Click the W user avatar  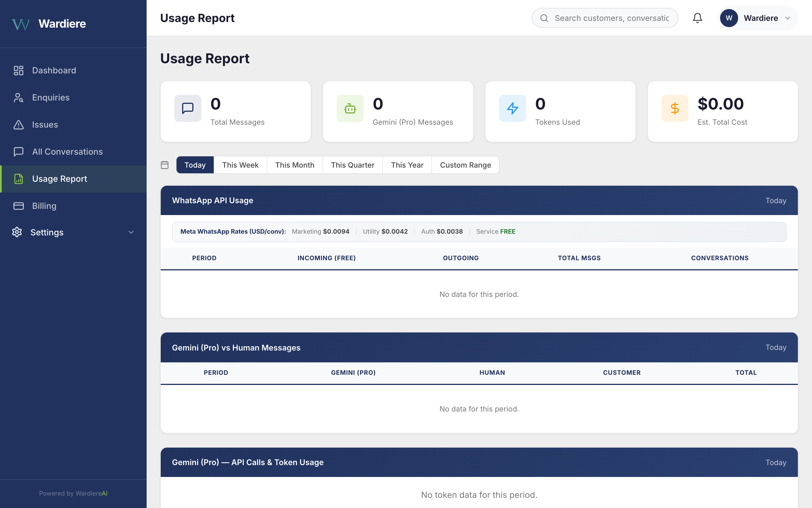pos(729,18)
